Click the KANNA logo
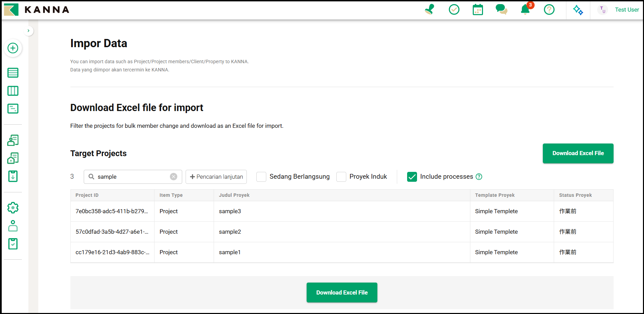Screen dimensions: 644x314 tap(37, 10)
